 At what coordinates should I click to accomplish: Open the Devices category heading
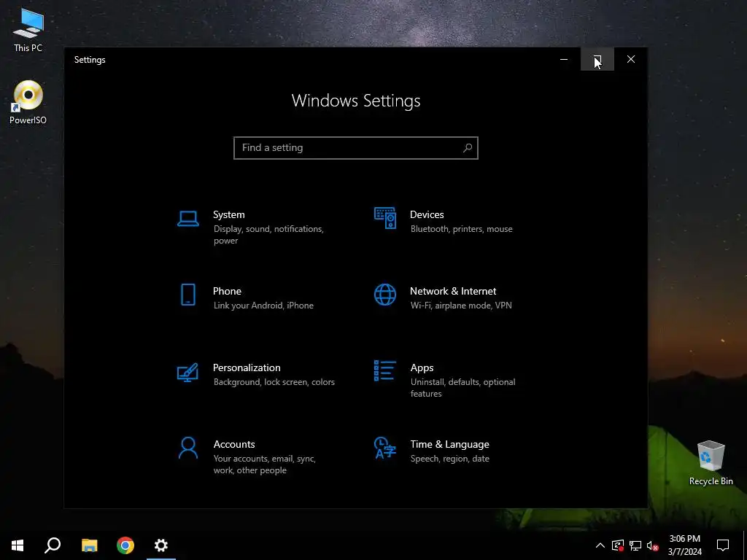(x=427, y=215)
